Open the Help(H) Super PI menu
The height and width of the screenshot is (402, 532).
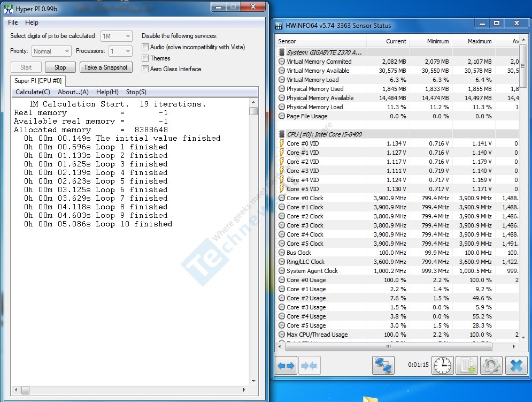107,92
